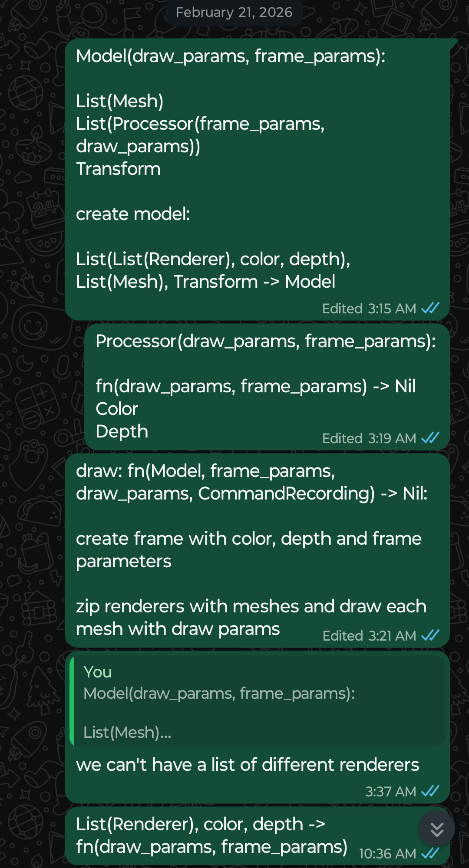Tap "we can't have a list" message text
Screen dimensions: 469x868
click(x=248, y=765)
